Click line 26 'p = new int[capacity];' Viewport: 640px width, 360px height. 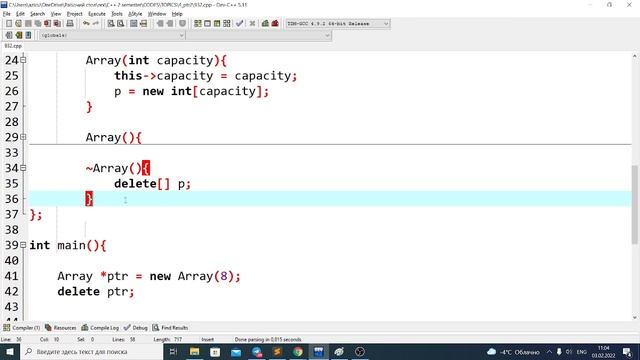click(x=191, y=91)
